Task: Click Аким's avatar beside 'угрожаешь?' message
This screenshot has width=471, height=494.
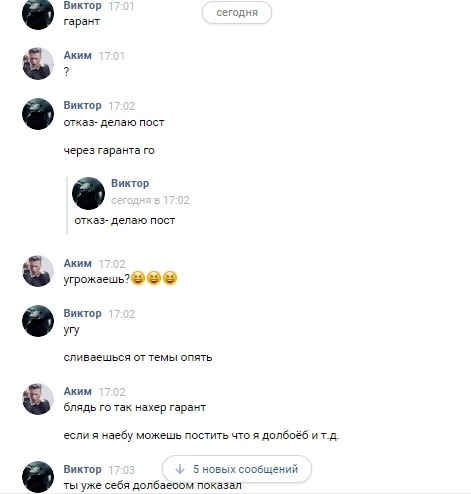Action: 38,271
